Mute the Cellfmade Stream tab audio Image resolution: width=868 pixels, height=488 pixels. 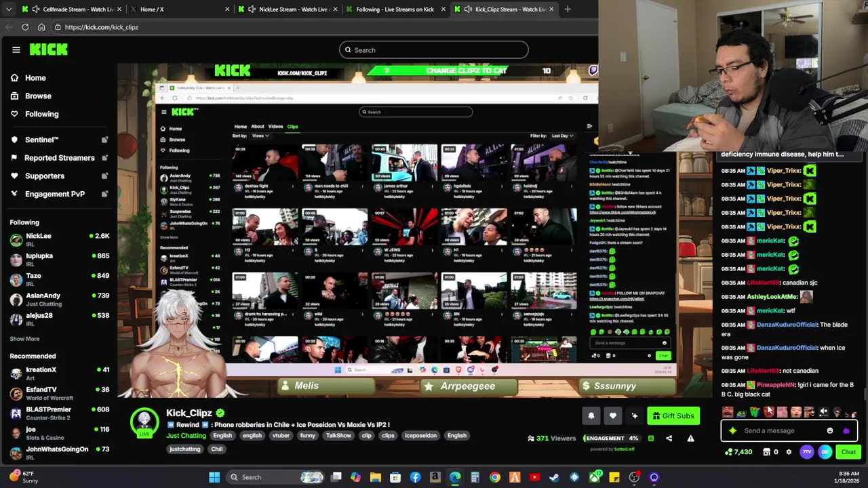point(36,9)
